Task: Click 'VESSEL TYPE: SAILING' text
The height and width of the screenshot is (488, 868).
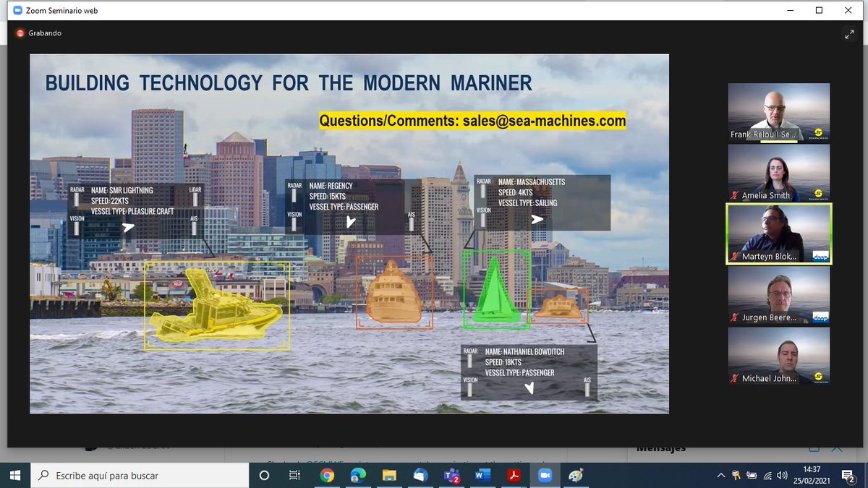Action: pos(527,203)
